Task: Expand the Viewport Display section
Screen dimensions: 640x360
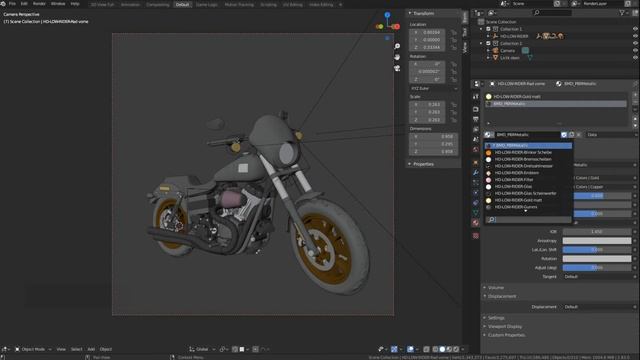Action: pyautogui.click(x=504, y=327)
